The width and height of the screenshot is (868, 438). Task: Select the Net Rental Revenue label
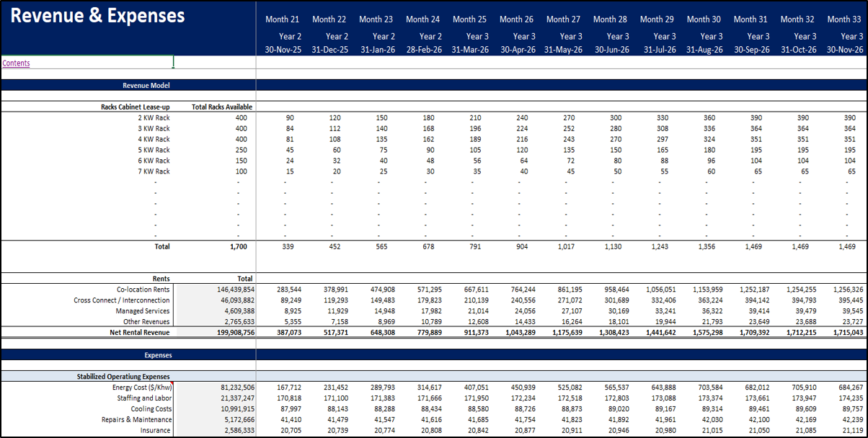pos(140,333)
